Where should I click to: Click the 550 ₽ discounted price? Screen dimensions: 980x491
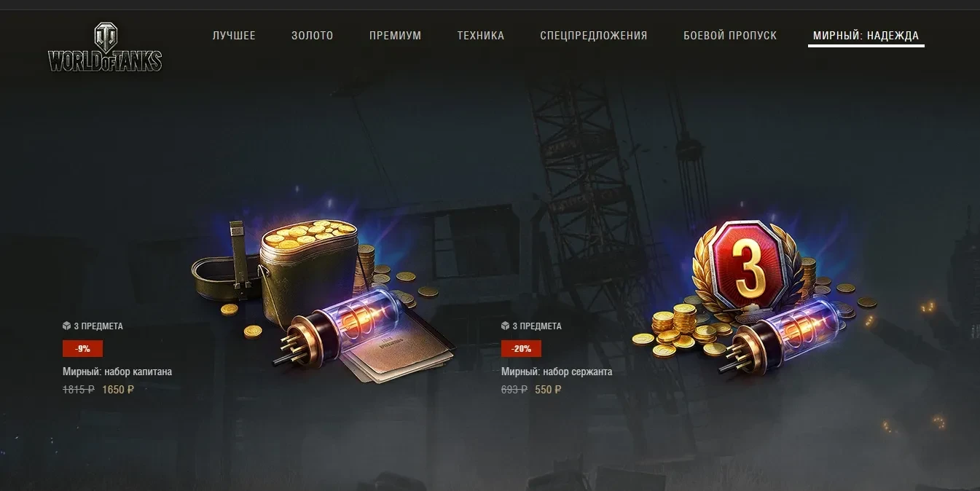(549, 390)
